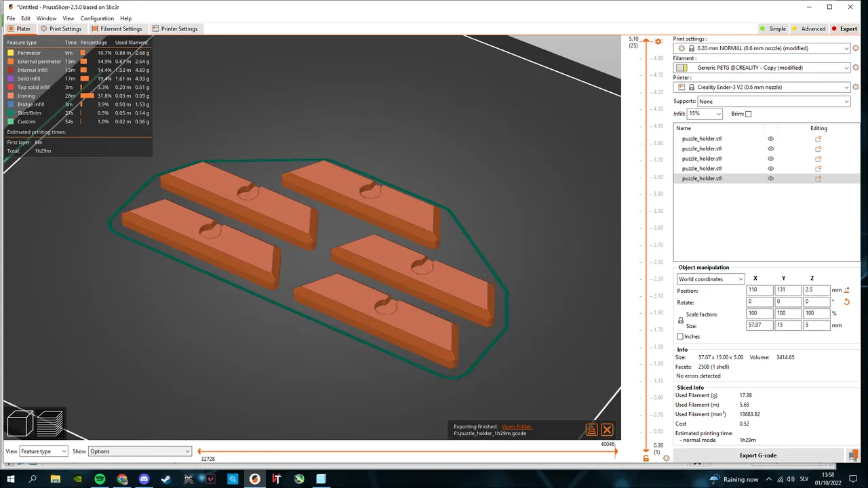Image resolution: width=868 pixels, height=488 pixels.
Task: Open Spotify from the taskbar
Action: 100,479
